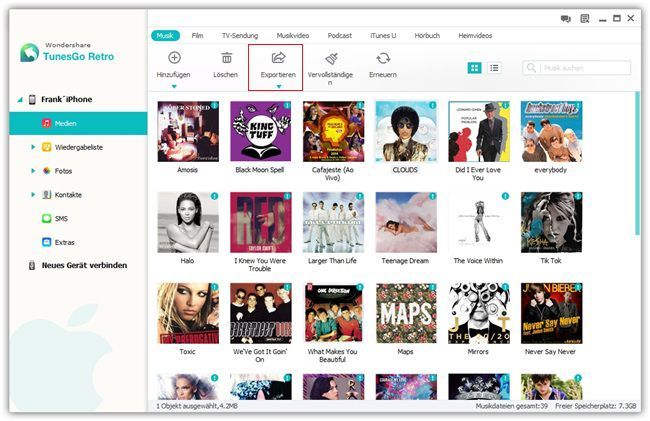Click the Hinzufügen plus icon

(x=175, y=58)
